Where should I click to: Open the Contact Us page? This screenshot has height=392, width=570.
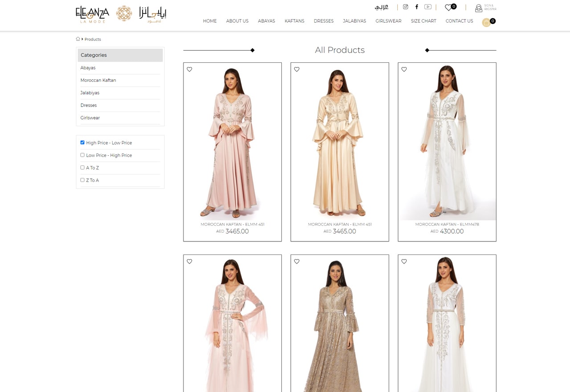click(459, 21)
